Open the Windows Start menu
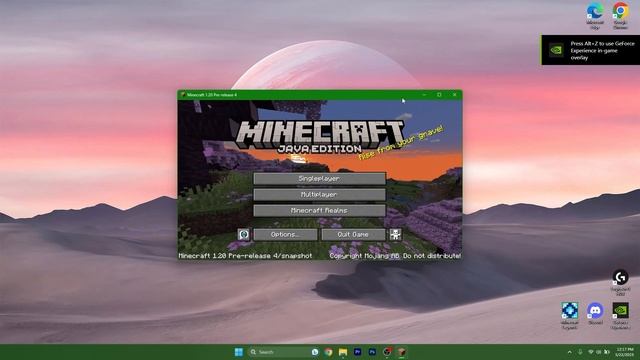The image size is (640, 360). 239,352
